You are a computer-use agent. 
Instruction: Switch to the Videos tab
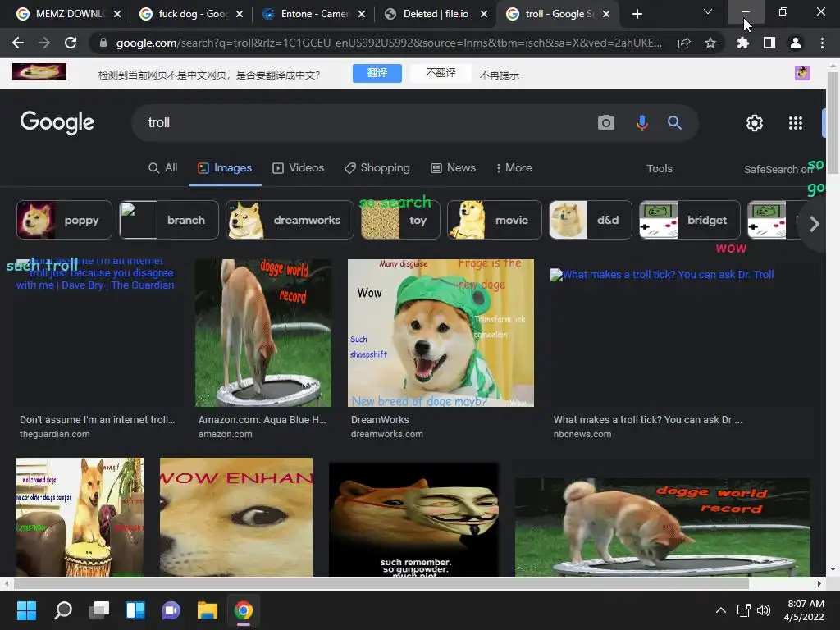pos(299,167)
